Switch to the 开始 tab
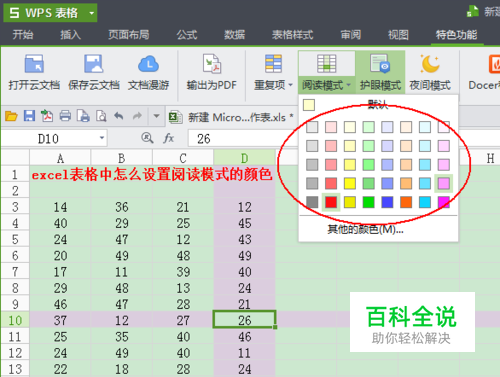Viewport: 500px width, 377px height. click(x=23, y=35)
